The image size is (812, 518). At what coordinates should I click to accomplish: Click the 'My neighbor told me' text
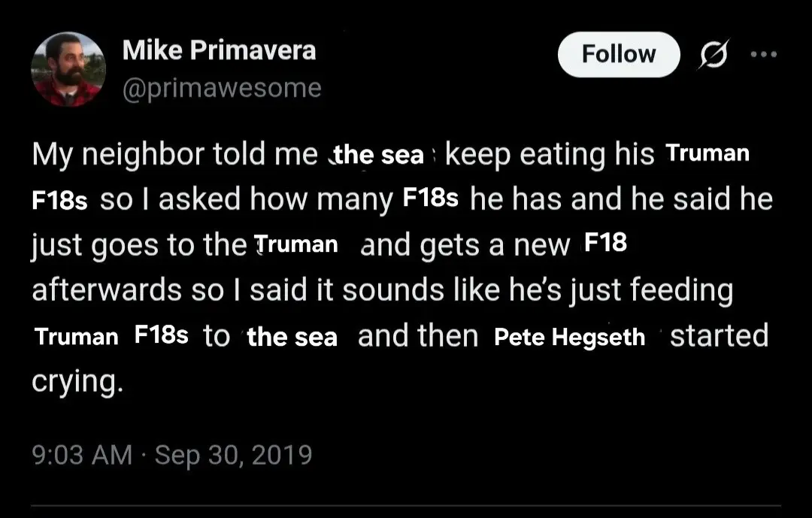(x=174, y=155)
